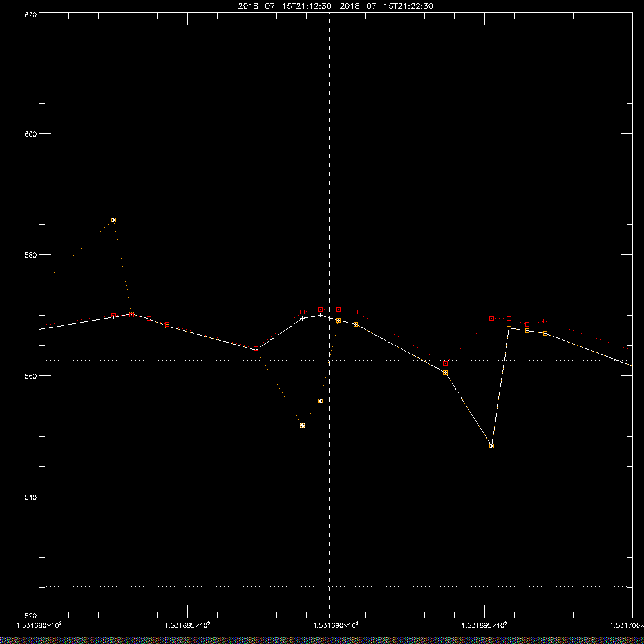This screenshot has height=644, width=644.
Task: Click the x-axis label 1.531695×10⁹
Action: 485,625
